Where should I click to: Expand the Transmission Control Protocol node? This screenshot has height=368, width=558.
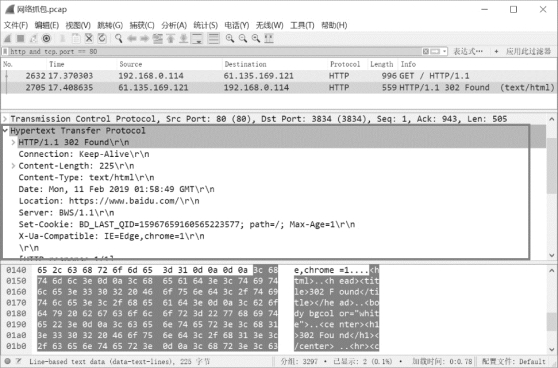[x=5, y=119]
